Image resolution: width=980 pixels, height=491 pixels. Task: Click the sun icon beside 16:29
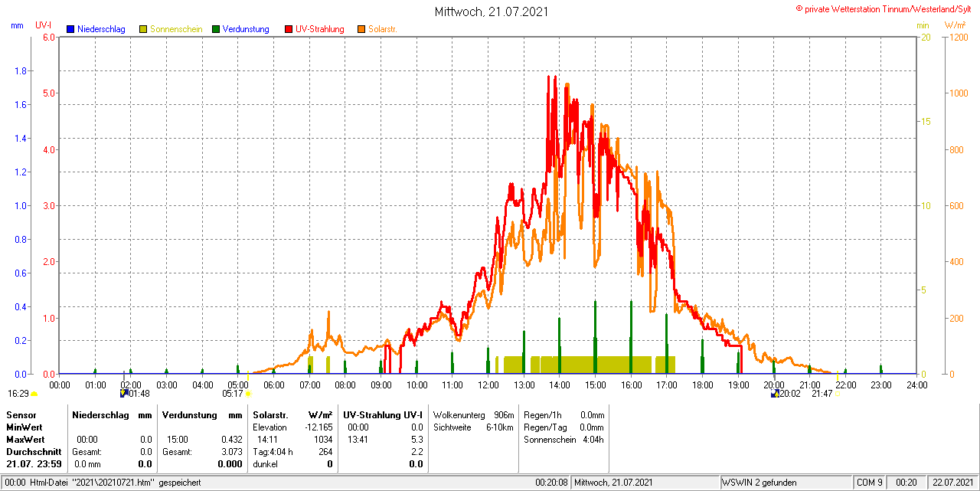coord(34,394)
